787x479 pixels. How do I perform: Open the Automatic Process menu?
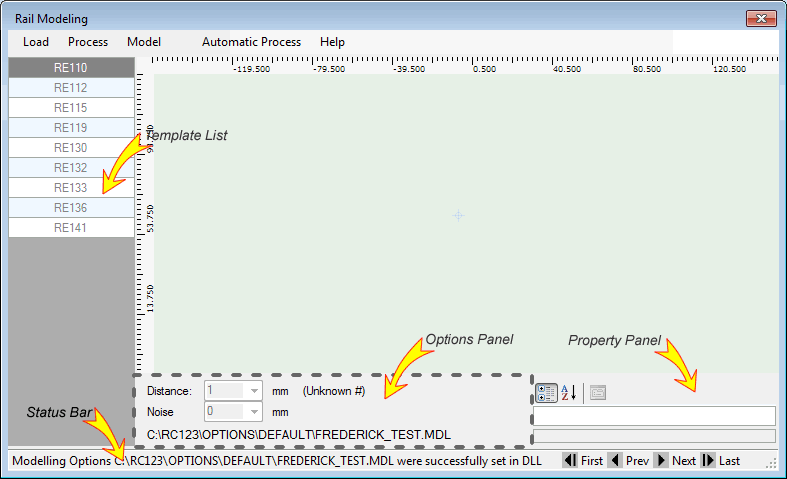pyautogui.click(x=251, y=42)
